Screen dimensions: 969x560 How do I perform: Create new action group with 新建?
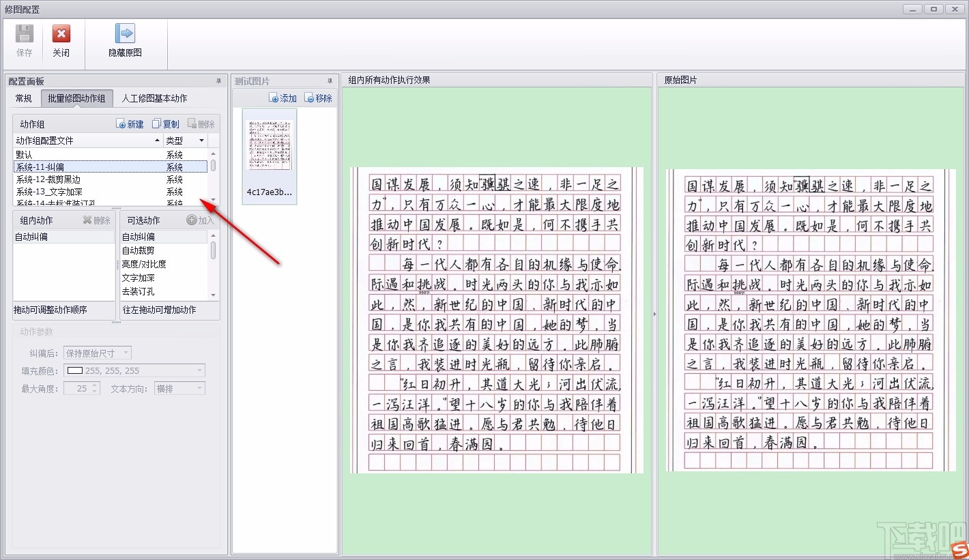pyautogui.click(x=130, y=124)
